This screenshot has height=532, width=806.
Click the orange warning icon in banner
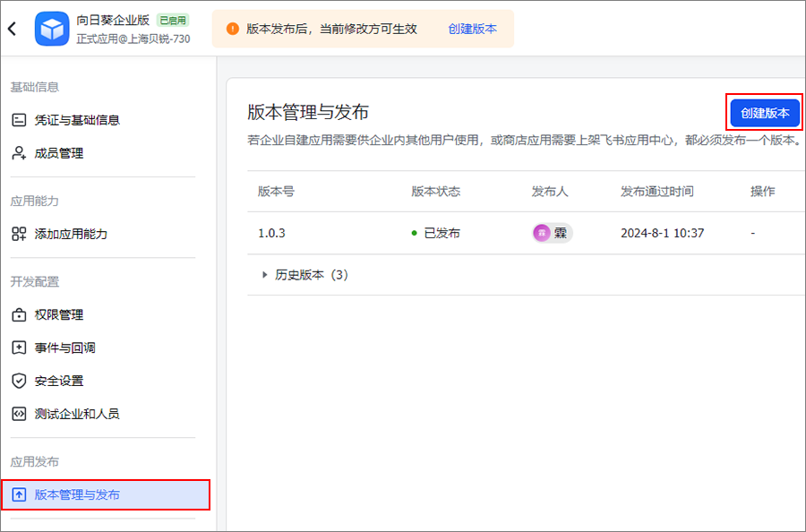coord(233,29)
